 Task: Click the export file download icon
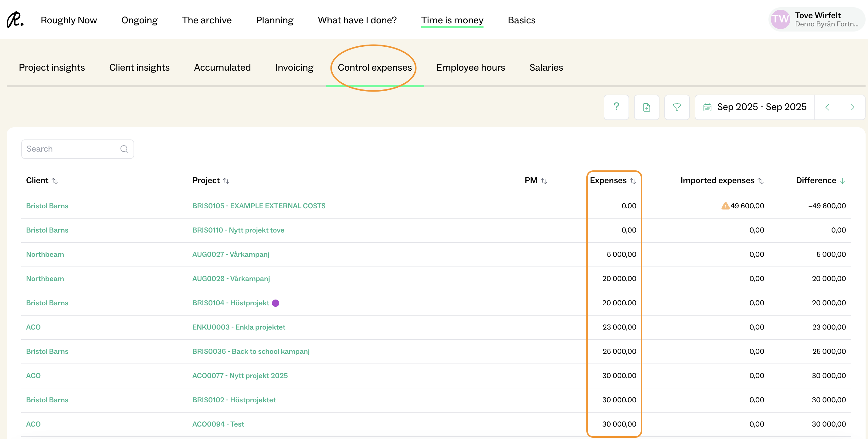(646, 107)
